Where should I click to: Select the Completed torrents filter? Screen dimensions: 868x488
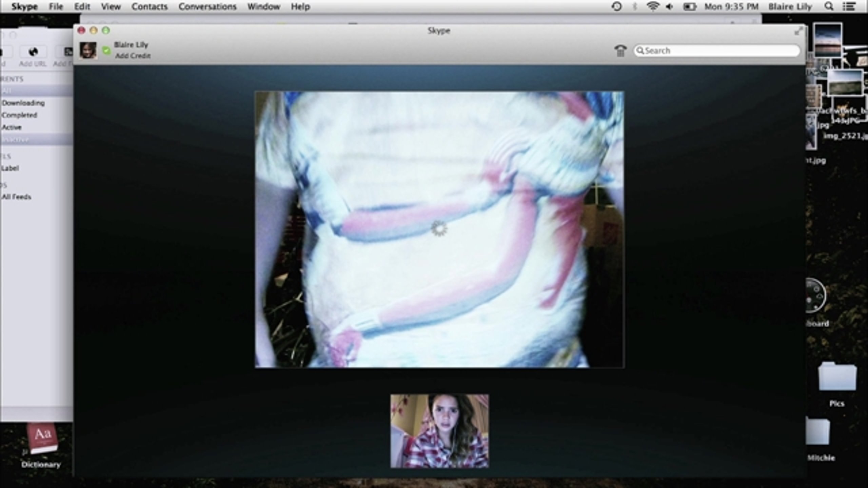click(19, 115)
